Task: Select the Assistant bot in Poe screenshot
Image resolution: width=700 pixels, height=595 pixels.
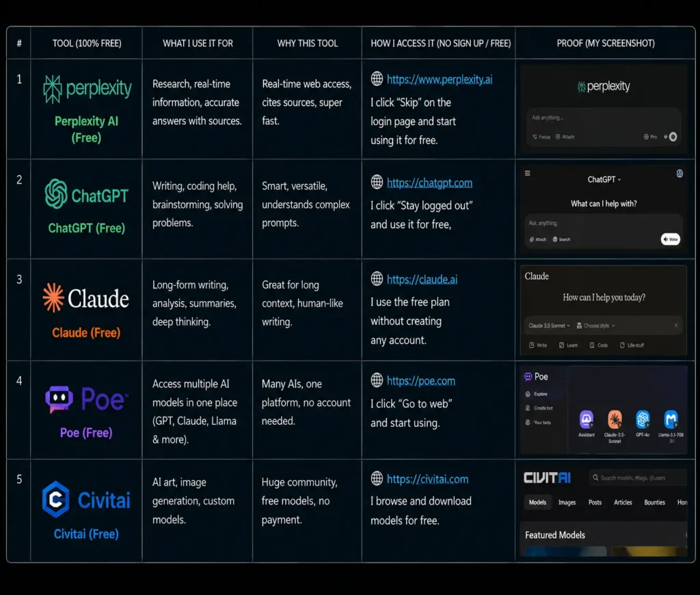Action: 586,423
